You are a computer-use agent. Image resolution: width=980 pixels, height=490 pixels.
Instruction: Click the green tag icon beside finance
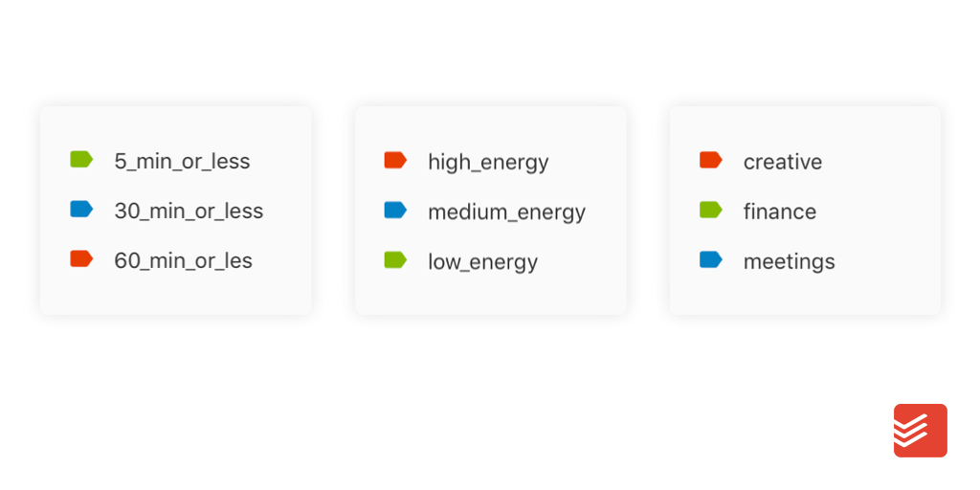pos(711,210)
